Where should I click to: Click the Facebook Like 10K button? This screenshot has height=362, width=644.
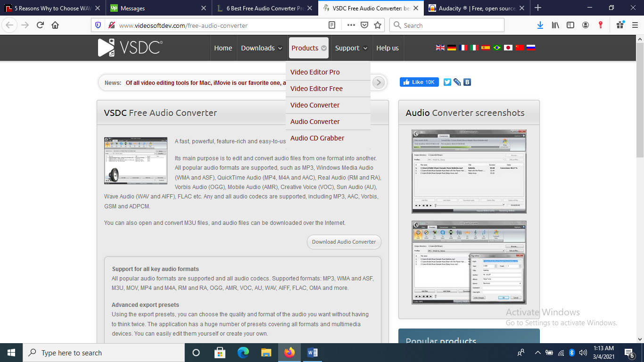click(419, 82)
